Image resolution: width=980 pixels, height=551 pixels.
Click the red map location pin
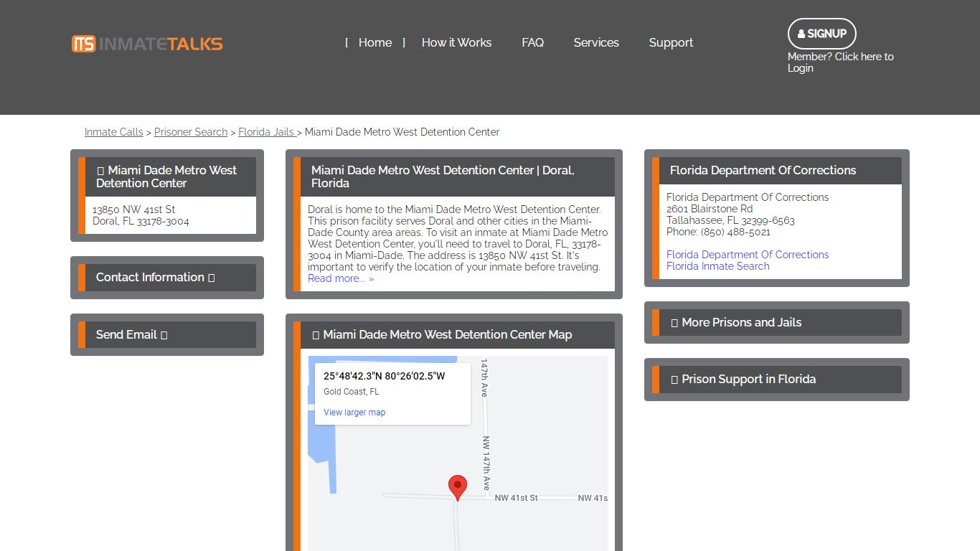pyautogui.click(x=458, y=488)
